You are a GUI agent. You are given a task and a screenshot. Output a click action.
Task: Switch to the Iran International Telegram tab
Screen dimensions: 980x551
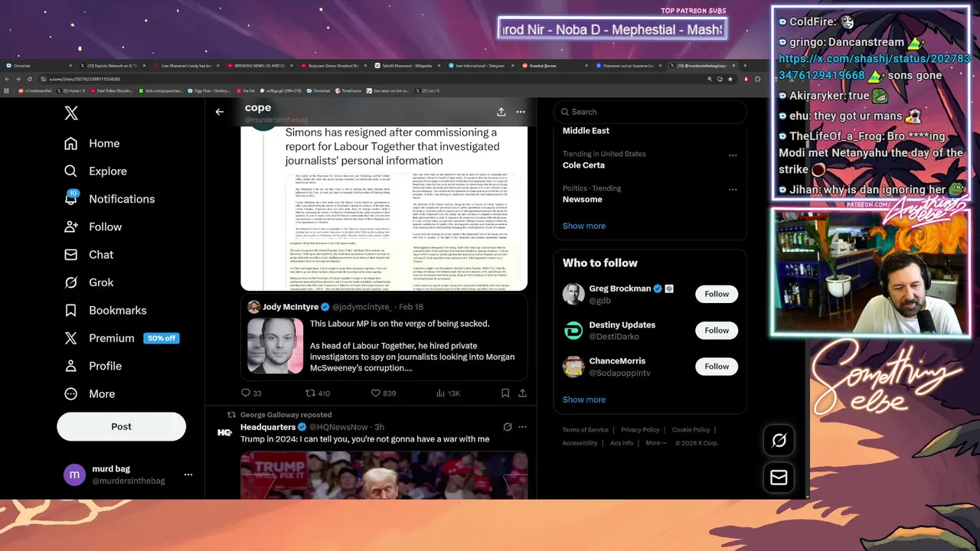tap(480, 66)
